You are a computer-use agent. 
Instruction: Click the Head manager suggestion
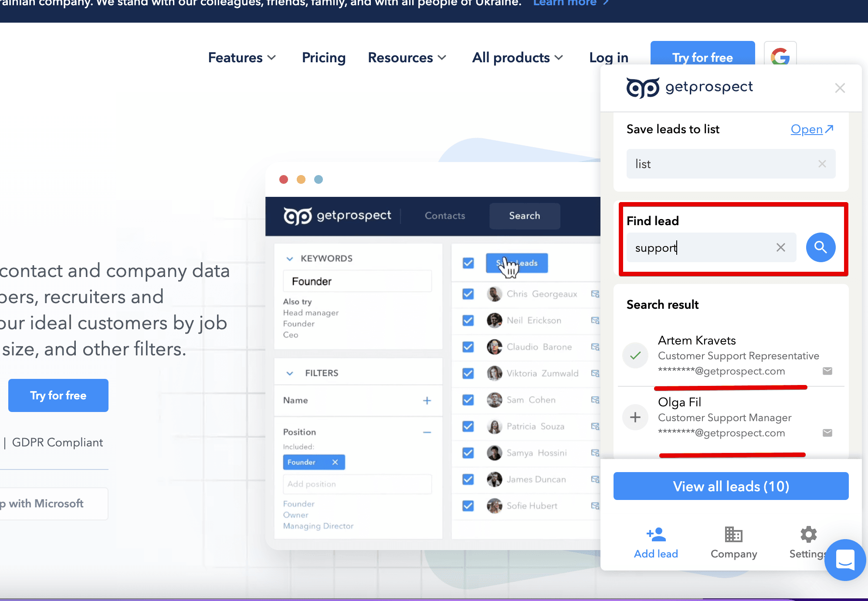click(311, 313)
